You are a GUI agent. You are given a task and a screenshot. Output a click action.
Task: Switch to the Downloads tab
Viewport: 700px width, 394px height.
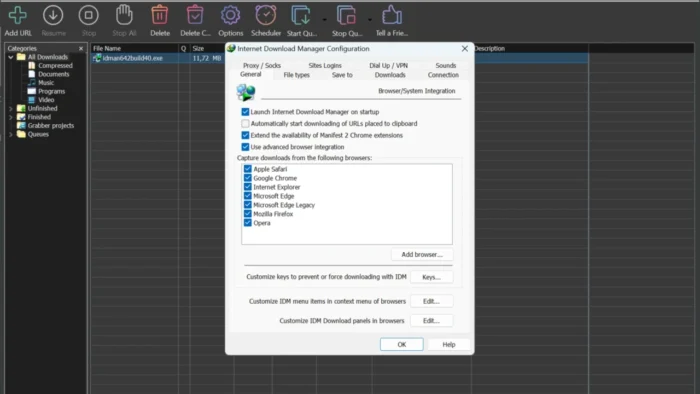coord(390,75)
